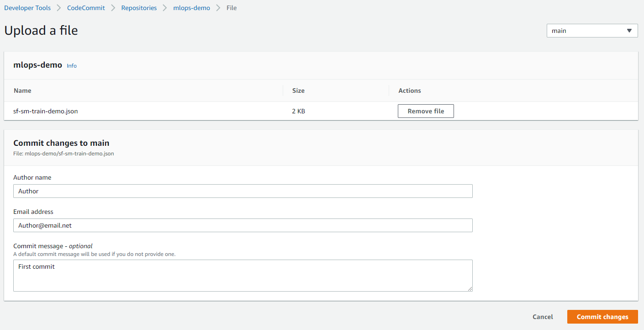Cancel the file upload
The image size is (644, 330).
tap(543, 317)
